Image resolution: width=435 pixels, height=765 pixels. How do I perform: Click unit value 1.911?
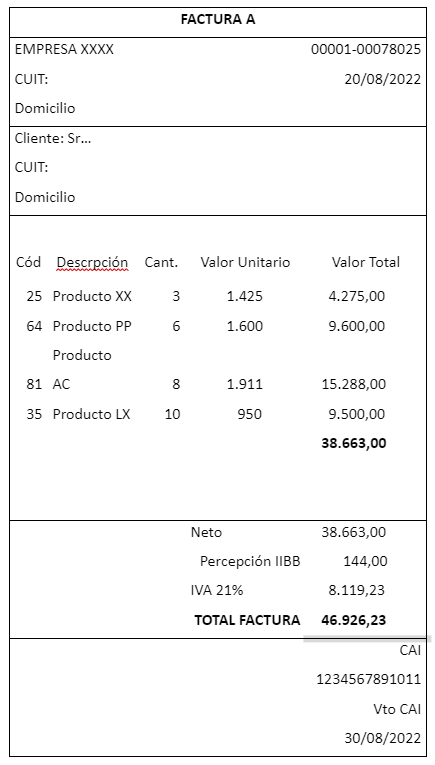245,384
